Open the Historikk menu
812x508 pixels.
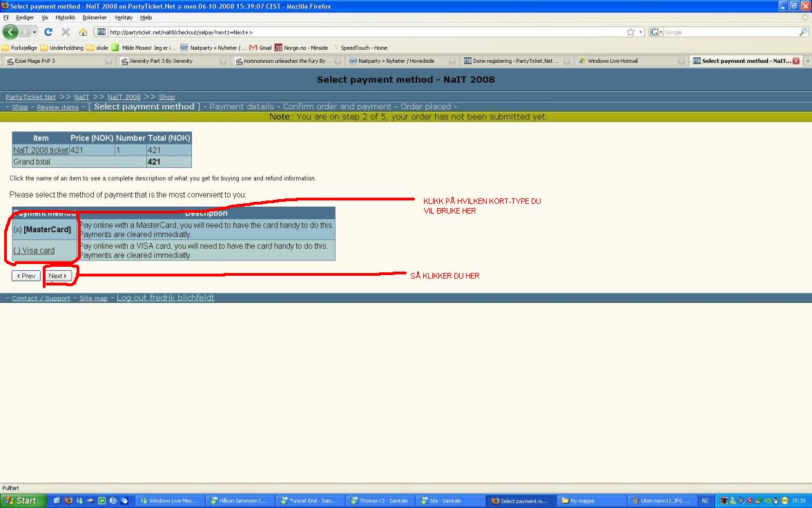pos(65,18)
